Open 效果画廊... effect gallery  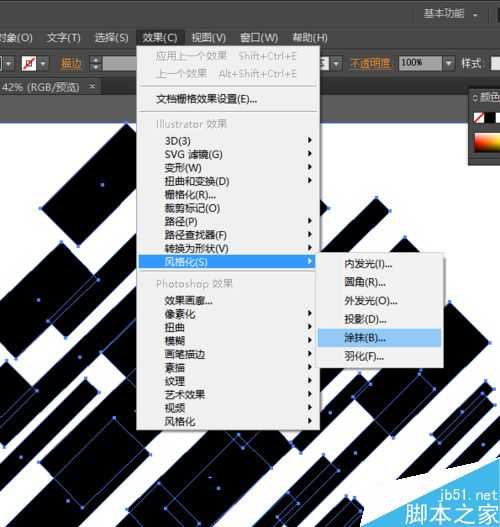[x=228, y=300]
